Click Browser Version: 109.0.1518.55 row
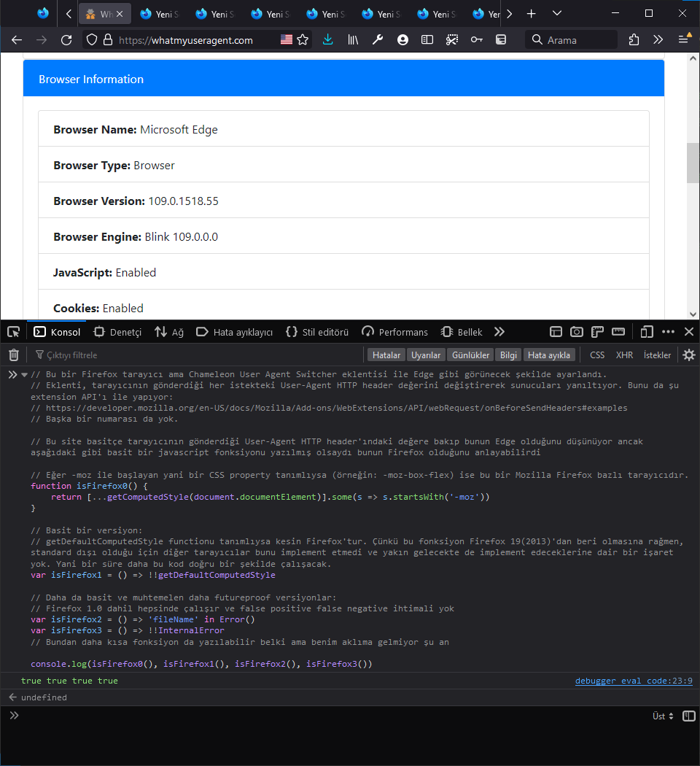The width and height of the screenshot is (700, 766). (x=343, y=201)
